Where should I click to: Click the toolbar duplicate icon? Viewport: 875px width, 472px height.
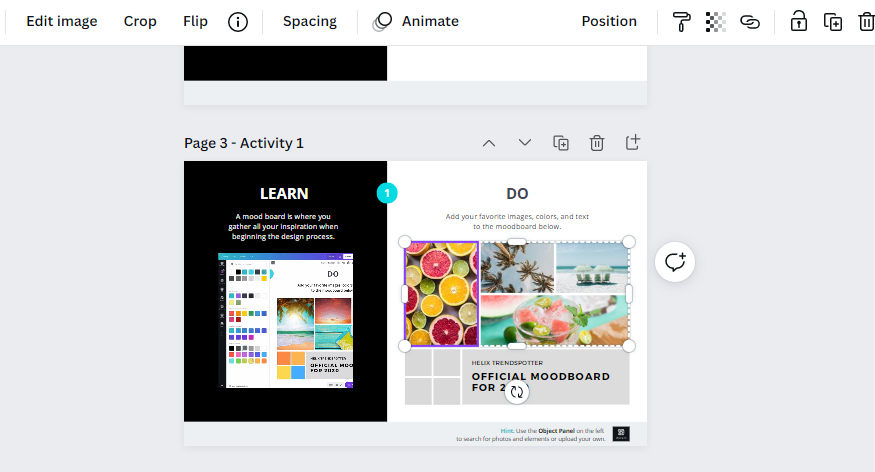(x=833, y=22)
